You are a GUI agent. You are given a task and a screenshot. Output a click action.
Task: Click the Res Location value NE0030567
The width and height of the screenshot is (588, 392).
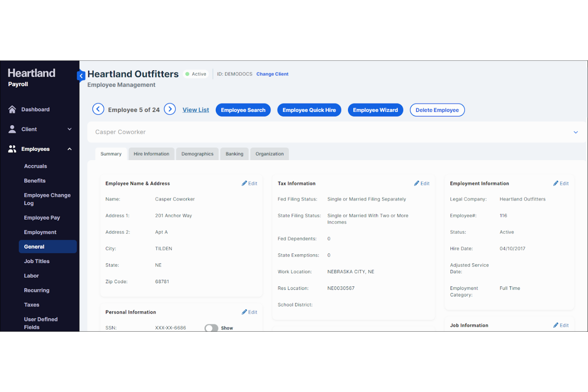[341, 288]
